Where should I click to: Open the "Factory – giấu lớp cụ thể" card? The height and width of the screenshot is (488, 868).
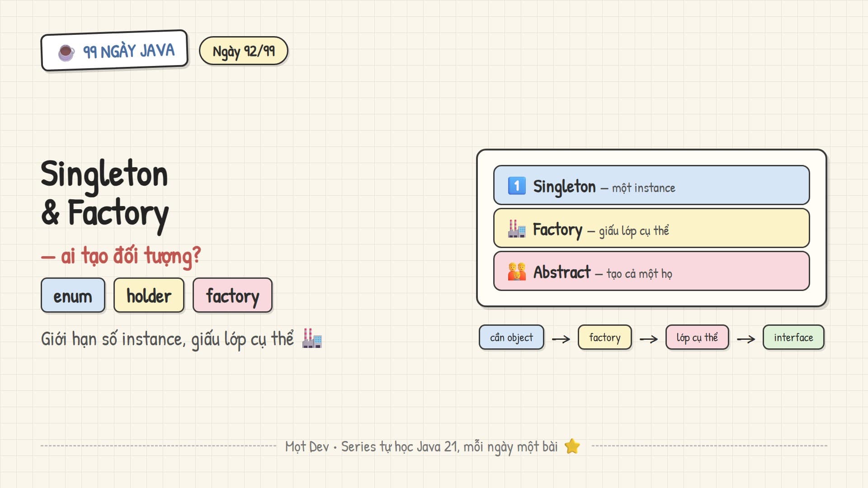click(651, 228)
